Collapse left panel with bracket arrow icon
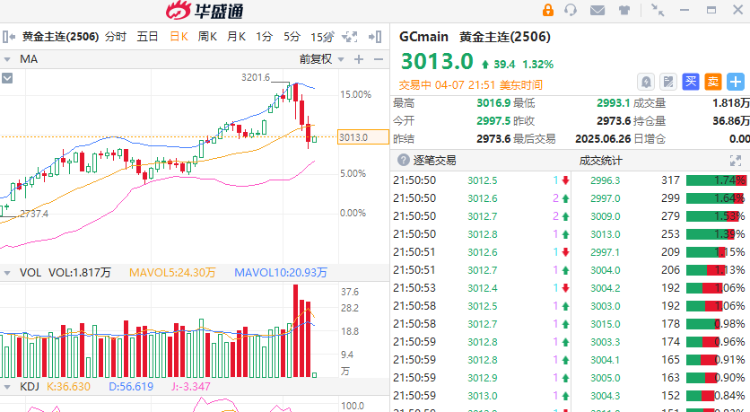 [x=9, y=37]
